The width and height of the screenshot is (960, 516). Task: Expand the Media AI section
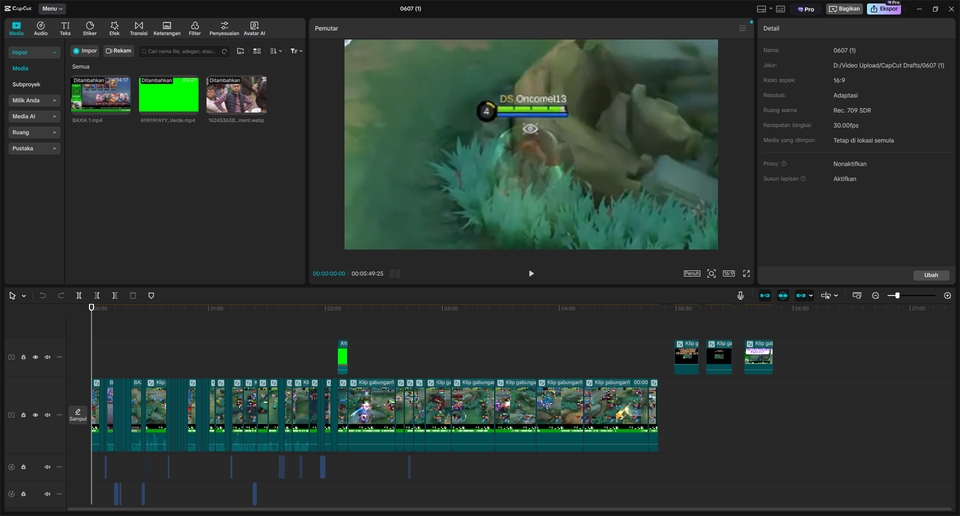(x=34, y=116)
